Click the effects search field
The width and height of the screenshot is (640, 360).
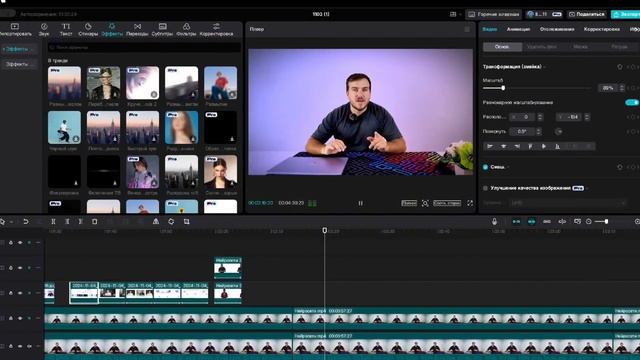tap(144, 47)
